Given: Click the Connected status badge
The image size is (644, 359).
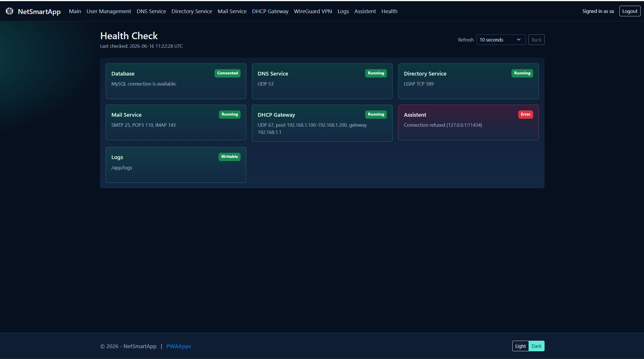Looking at the screenshot, I should click(227, 73).
